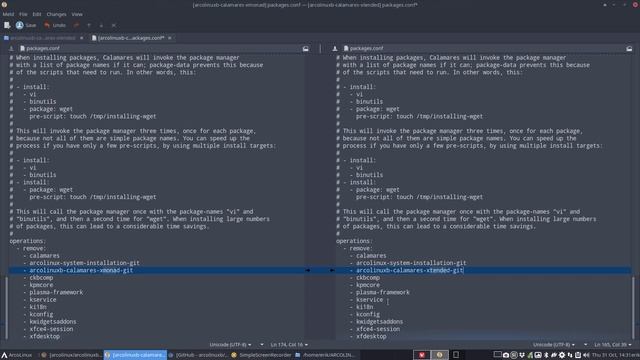Open left pane syntax dropdown arrow
The width and height of the screenshot is (640, 360).
pyautogui.click(x=262, y=345)
